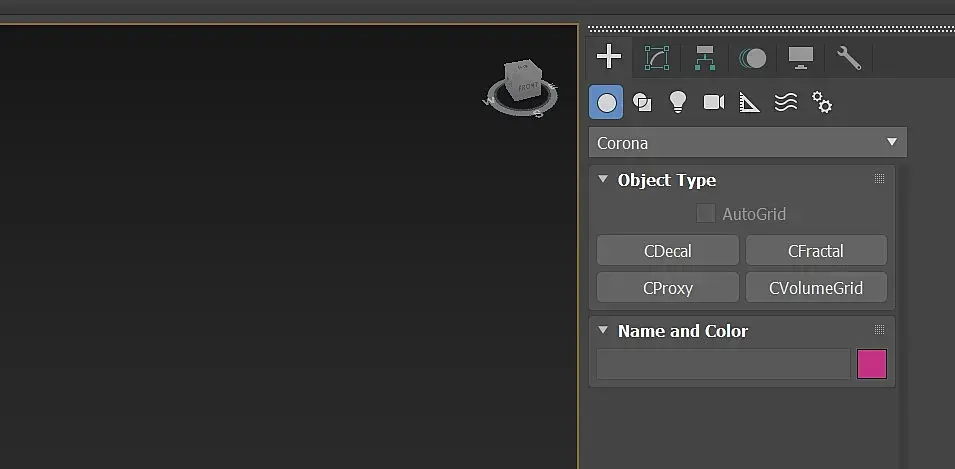955x469 pixels.
Task: Create a CProxy object
Action: (x=668, y=287)
